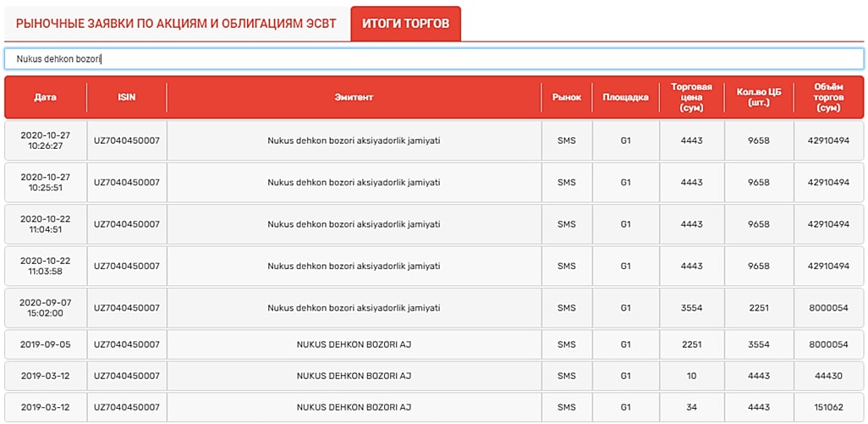Click quantity 2251 in the 2020-09-07 row
868x424 pixels.
[759, 308]
